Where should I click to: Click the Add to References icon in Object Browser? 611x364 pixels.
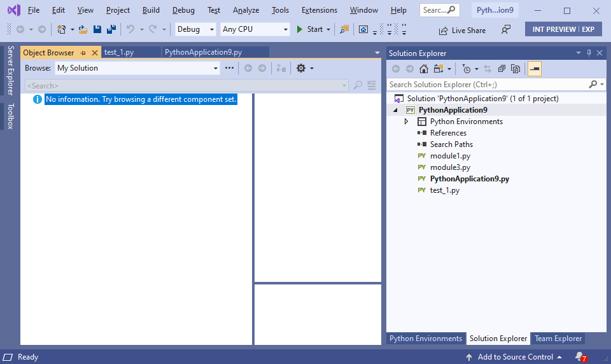point(281,68)
